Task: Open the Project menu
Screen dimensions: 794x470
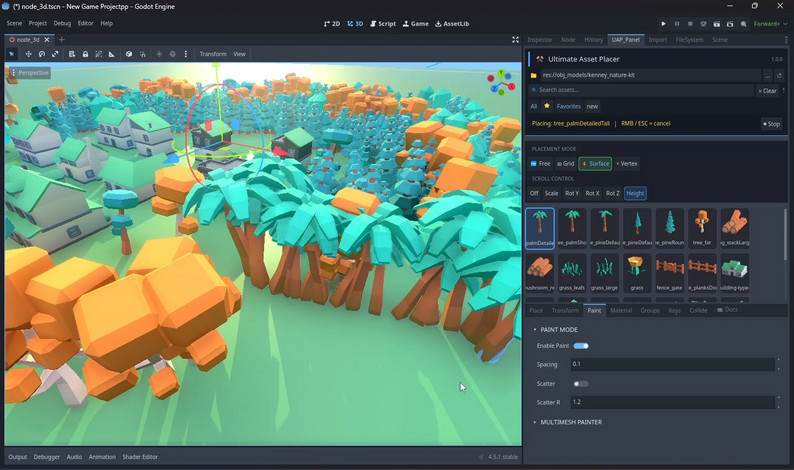Action: [x=37, y=23]
